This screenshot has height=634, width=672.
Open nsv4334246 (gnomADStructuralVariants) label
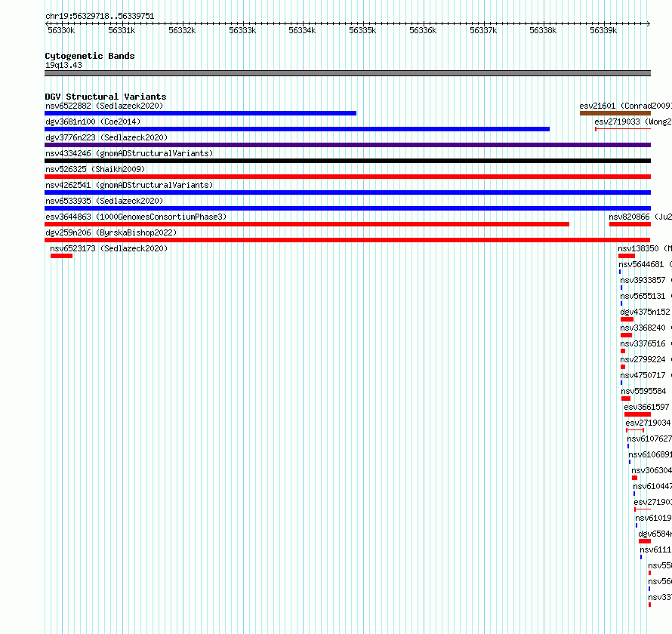pos(129,153)
